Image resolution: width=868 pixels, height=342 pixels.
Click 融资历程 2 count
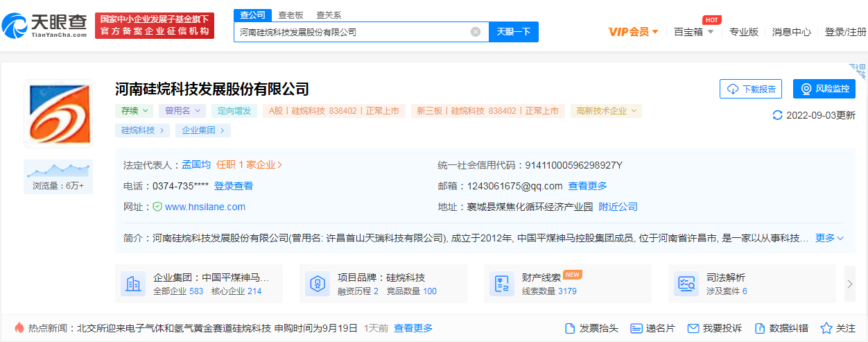358,291
